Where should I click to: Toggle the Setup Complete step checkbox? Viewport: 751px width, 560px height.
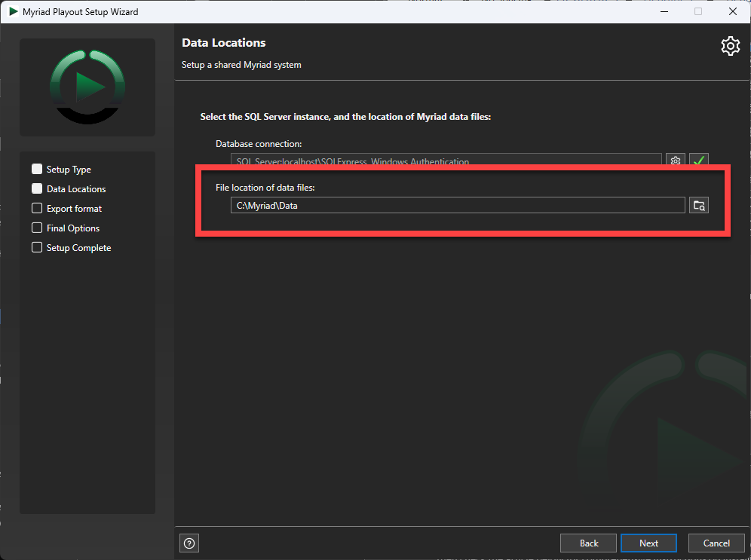click(x=37, y=247)
